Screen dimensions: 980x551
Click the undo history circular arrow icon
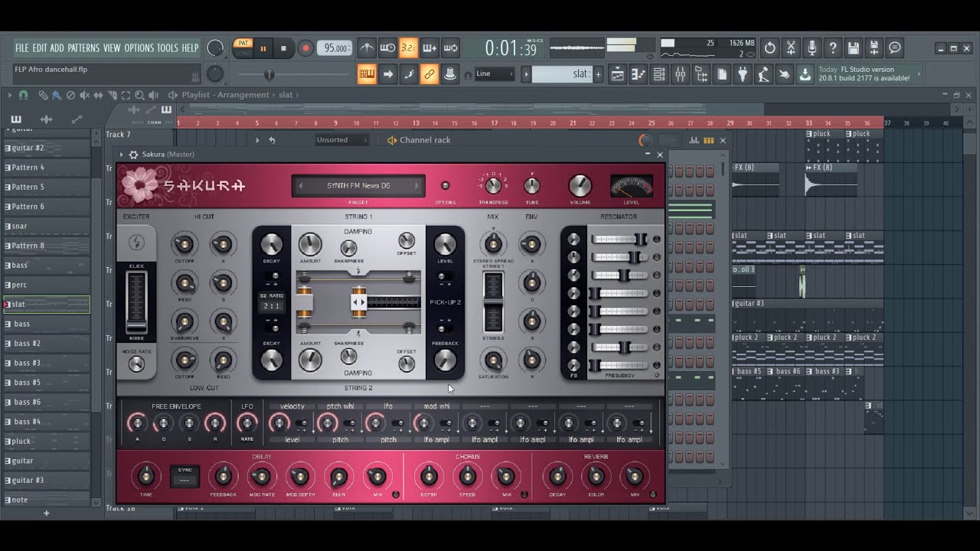[769, 48]
